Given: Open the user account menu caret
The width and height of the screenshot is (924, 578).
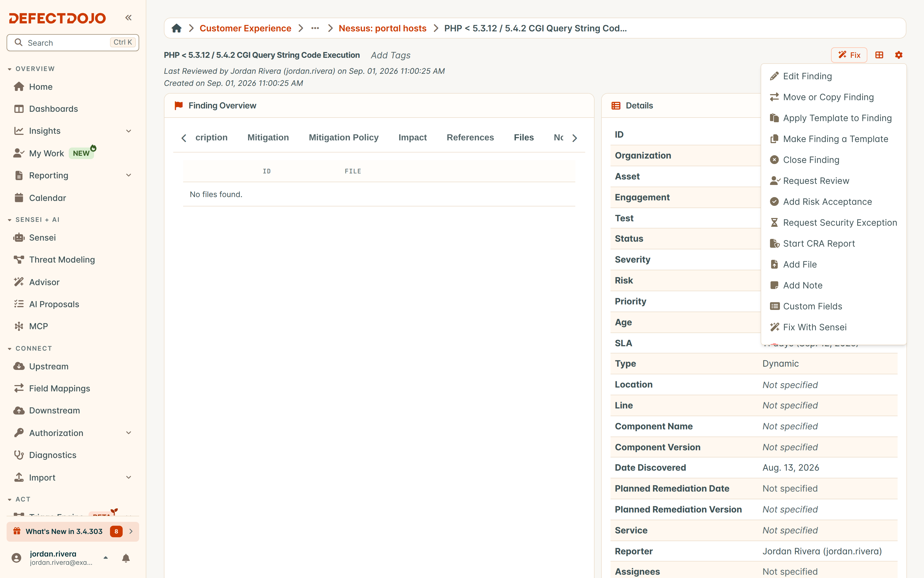Looking at the screenshot, I should (x=106, y=558).
